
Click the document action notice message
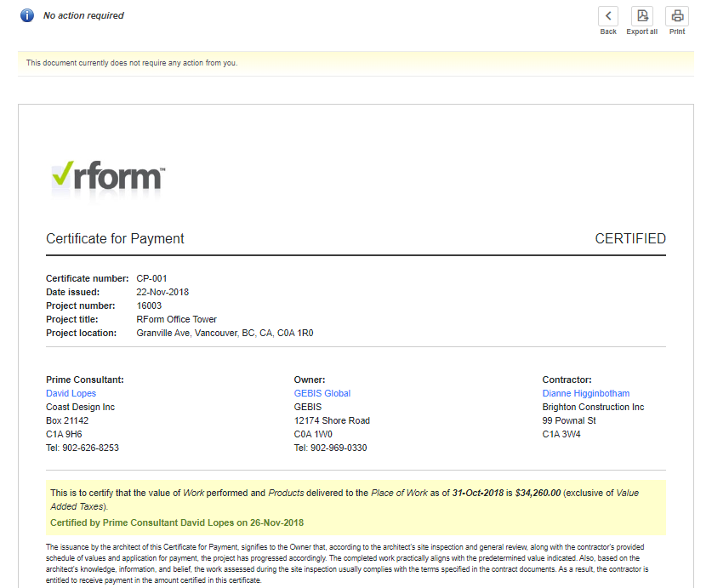pyautogui.click(x=132, y=63)
